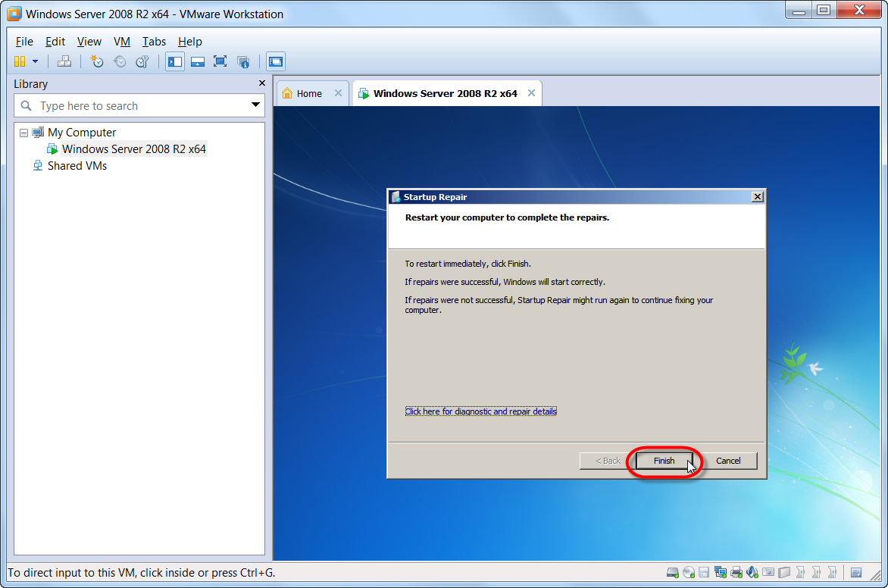
Task: Focus the library search field
Action: click(x=139, y=105)
